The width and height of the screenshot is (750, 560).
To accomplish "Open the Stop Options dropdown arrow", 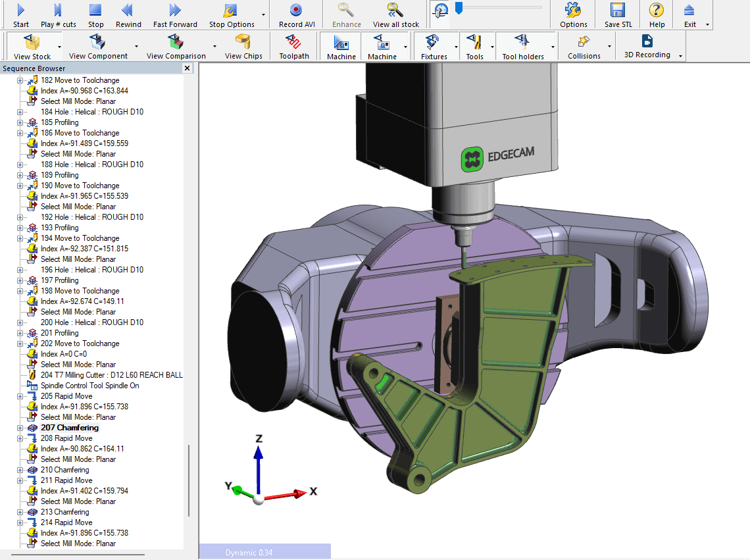I will pyautogui.click(x=263, y=14).
